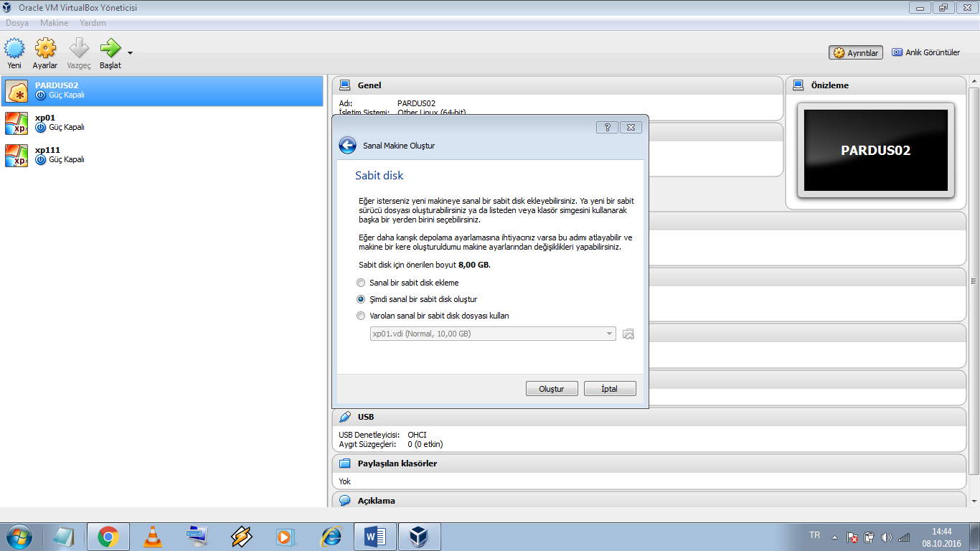
Task: Open Microsoft Word from the taskbar
Action: tap(375, 537)
